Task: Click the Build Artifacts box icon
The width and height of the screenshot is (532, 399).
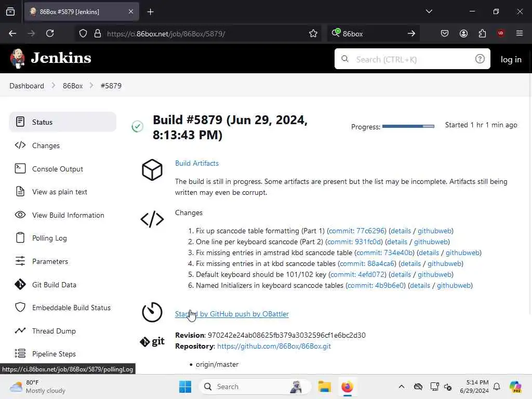Action: 152,170
